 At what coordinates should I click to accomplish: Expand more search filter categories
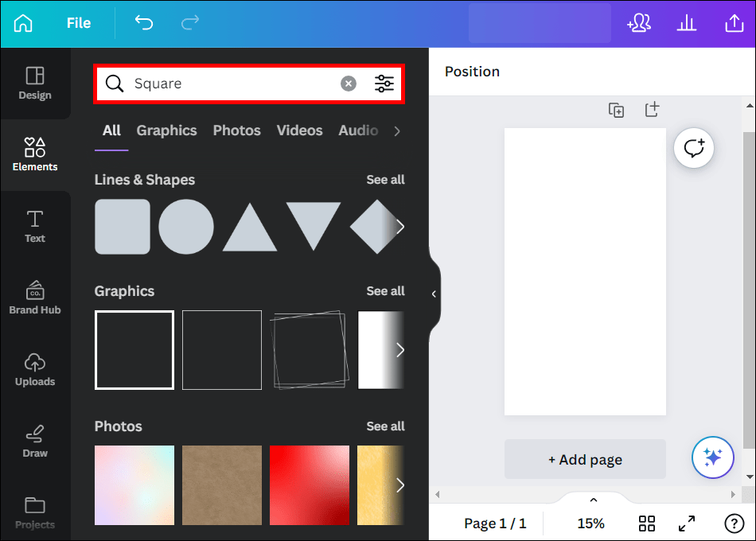[x=396, y=130]
